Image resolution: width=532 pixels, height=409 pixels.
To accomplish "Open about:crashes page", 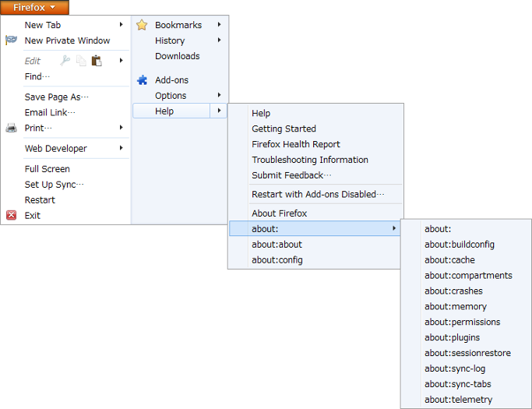I will coord(453,291).
